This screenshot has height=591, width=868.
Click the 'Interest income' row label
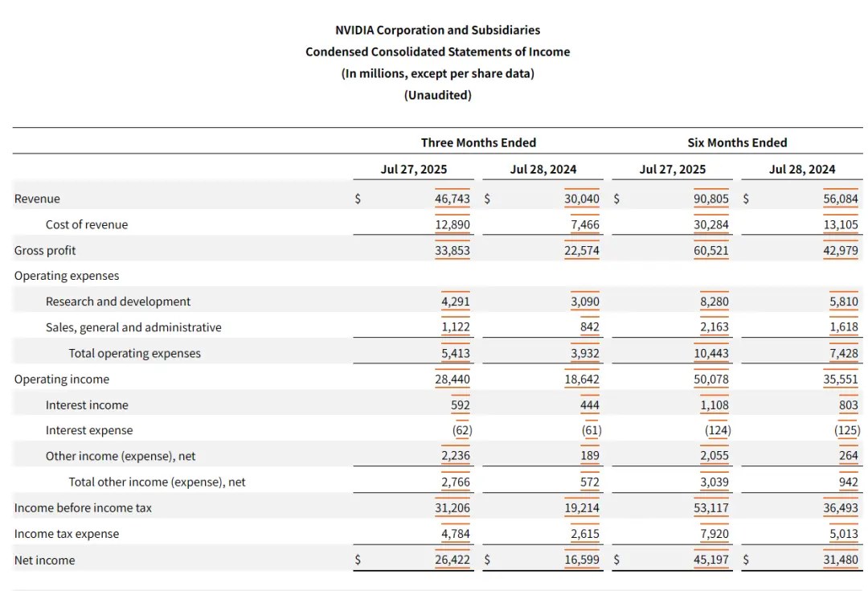pos(87,404)
